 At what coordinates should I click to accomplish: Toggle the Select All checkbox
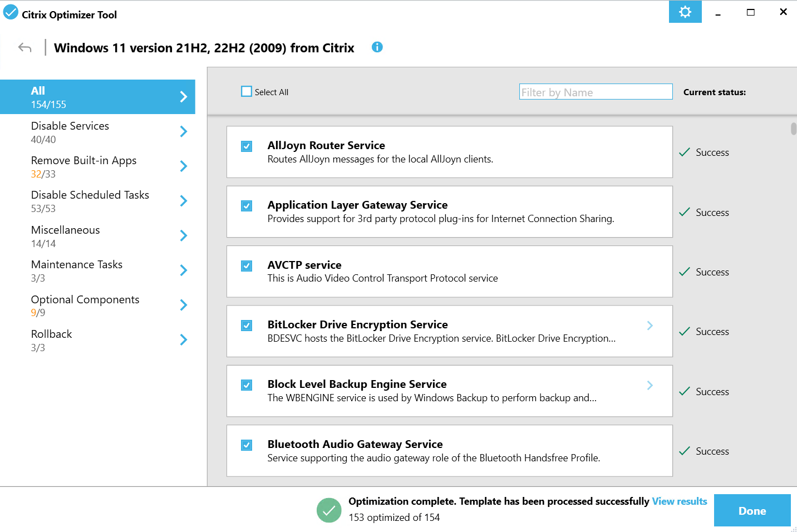247,91
